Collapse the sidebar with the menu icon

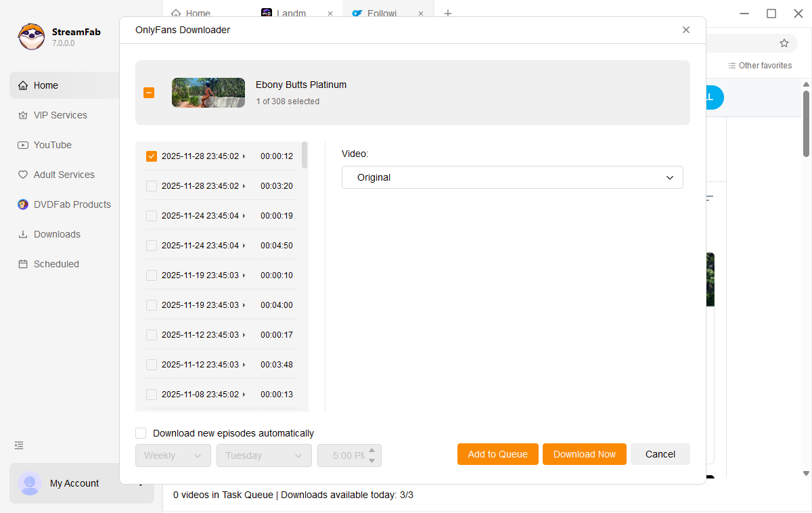click(19, 445)
